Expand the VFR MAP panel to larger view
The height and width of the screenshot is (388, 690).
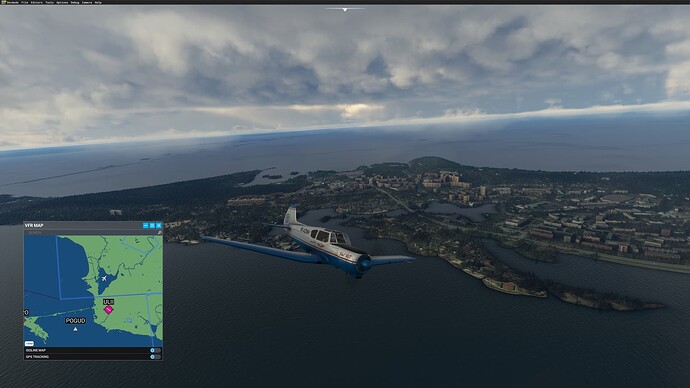pos(152,225)
